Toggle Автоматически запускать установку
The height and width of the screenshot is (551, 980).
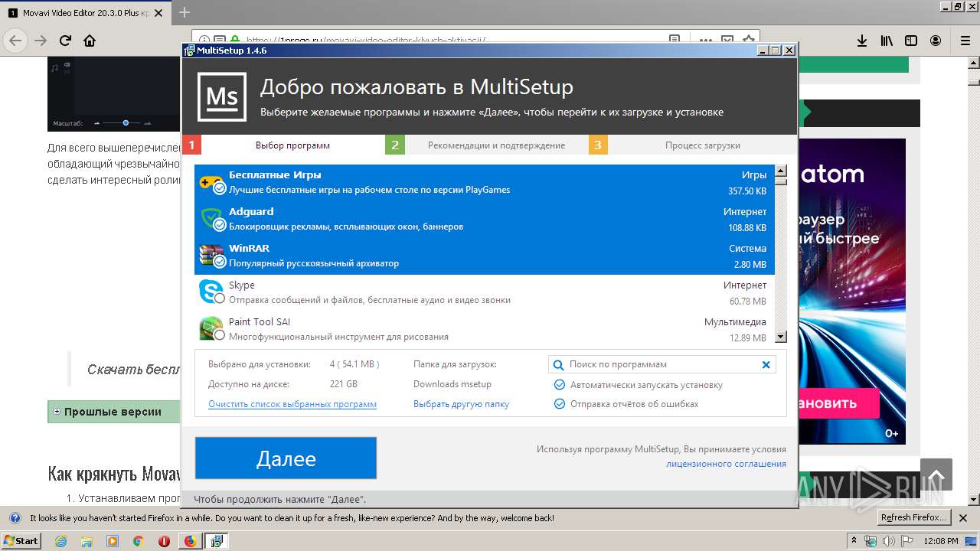click(560, 385)
